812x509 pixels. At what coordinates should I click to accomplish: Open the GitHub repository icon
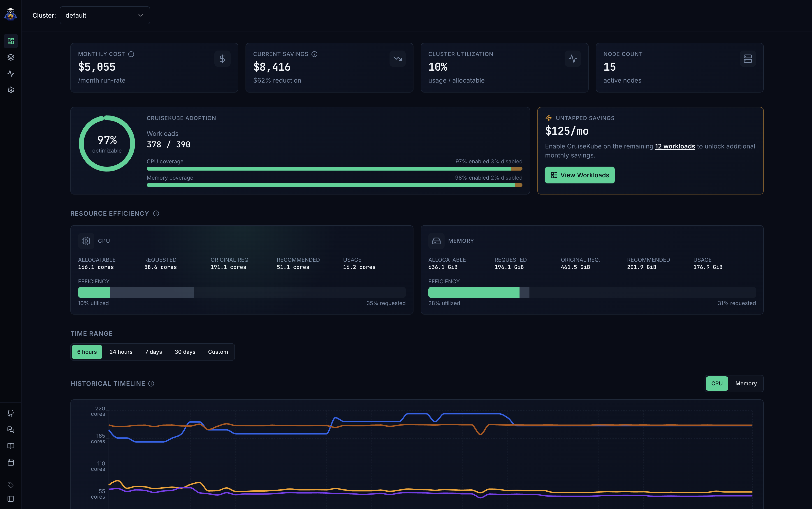point(10,413)
